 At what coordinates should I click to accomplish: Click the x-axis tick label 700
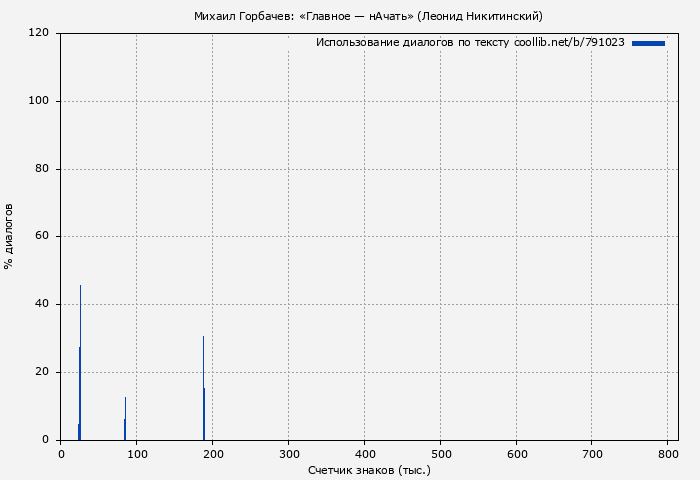[591, 454]
